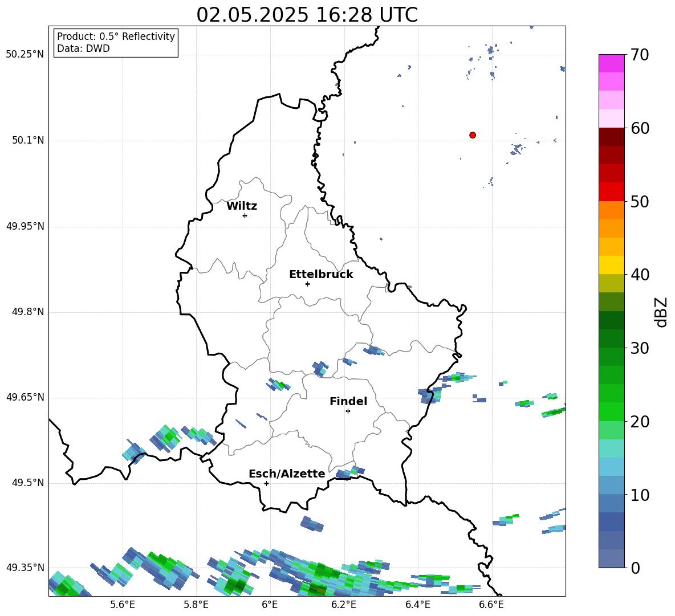Click the 0 value on the colorbar
Image resolution: width=675 pixels, height=616 pixels.
click(x=635, y=568)
